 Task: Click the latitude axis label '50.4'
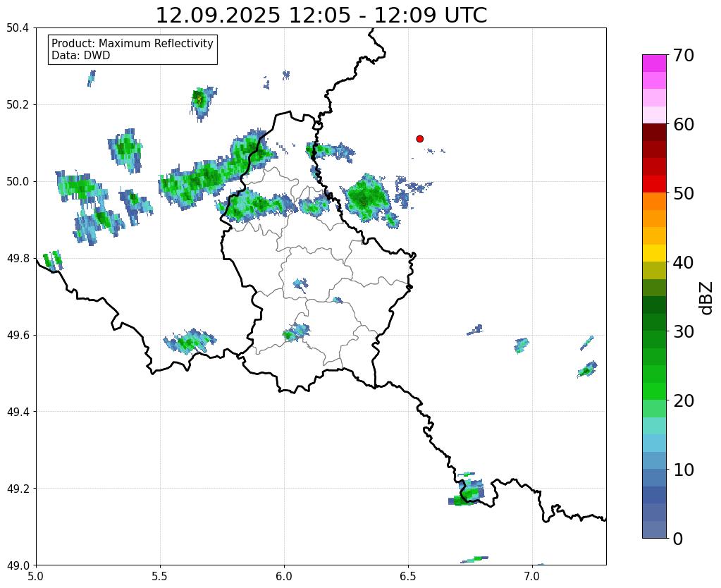click(18, 28)
